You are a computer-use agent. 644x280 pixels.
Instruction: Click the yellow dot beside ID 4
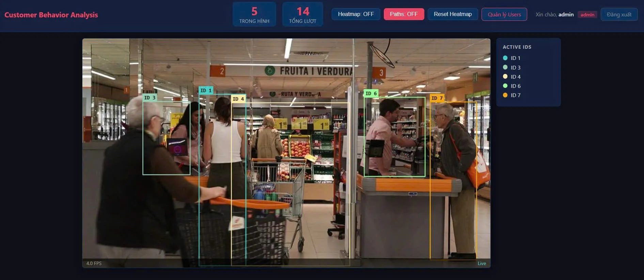coord(505,76)
